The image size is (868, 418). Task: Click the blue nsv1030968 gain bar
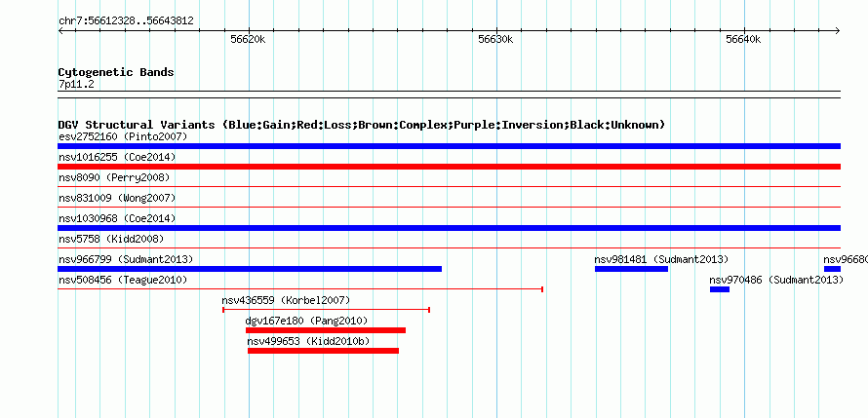[449, 228]
